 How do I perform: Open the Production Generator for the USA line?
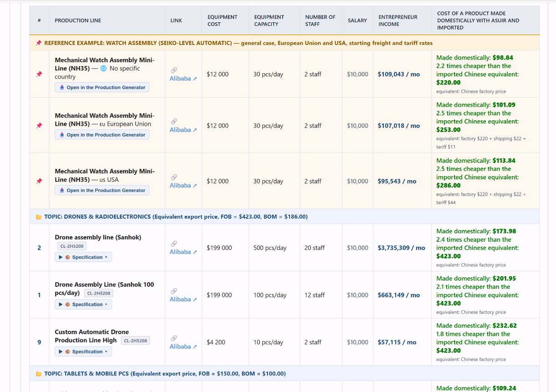tap(102, 190)
